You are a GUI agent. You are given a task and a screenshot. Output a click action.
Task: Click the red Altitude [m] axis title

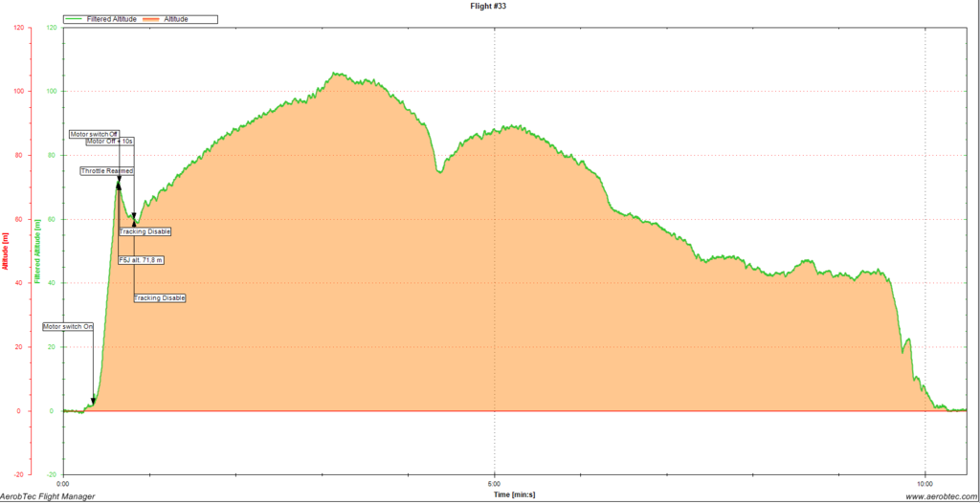[6, 251]
